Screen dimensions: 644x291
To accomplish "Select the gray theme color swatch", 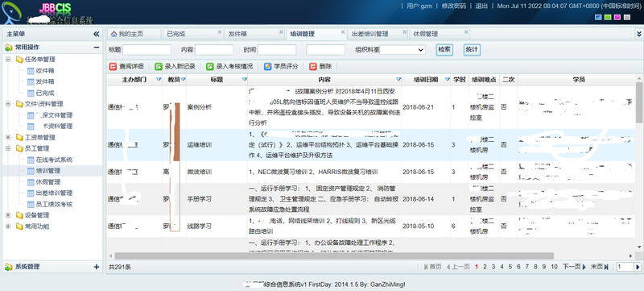I will point(627,17).
